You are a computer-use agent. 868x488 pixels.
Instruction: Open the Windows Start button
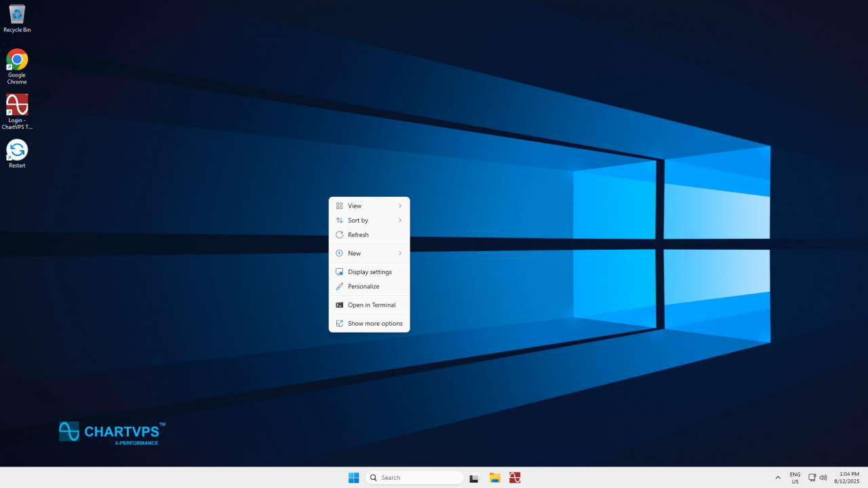[353, 478]
